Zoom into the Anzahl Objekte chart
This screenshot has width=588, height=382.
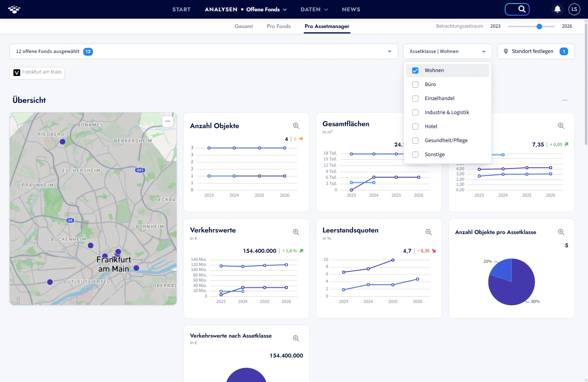tap(296, 126)
